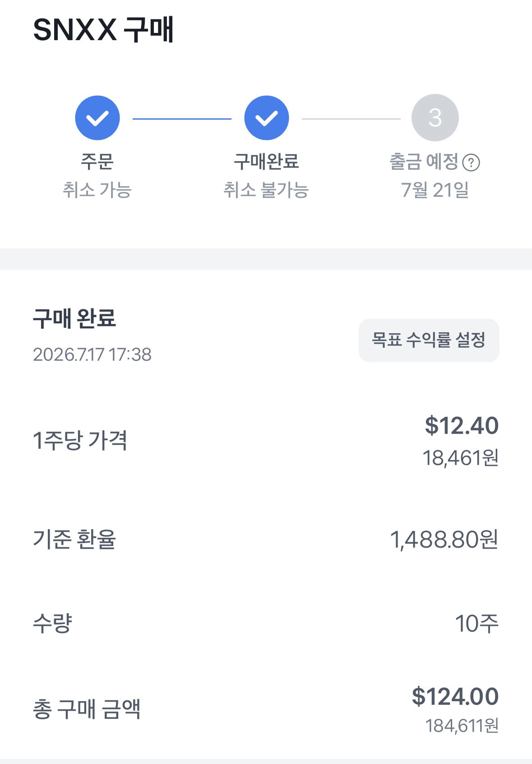
Task: Tap the progress line between 주문 and 구매완료
Action: tap(182, 119)
